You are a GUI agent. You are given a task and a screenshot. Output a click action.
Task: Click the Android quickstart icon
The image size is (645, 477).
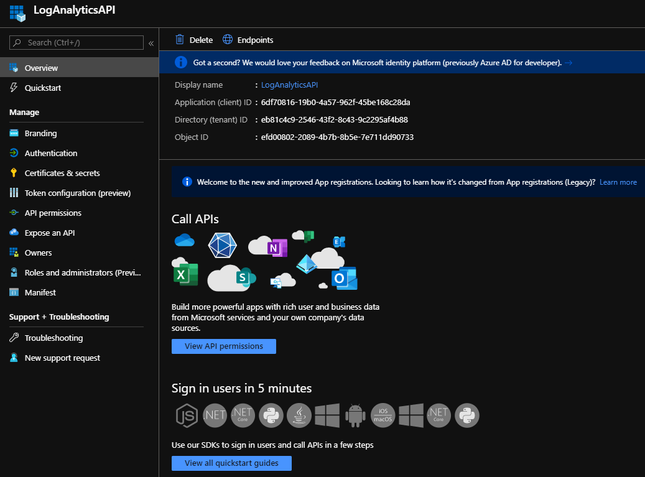point(355,416)
